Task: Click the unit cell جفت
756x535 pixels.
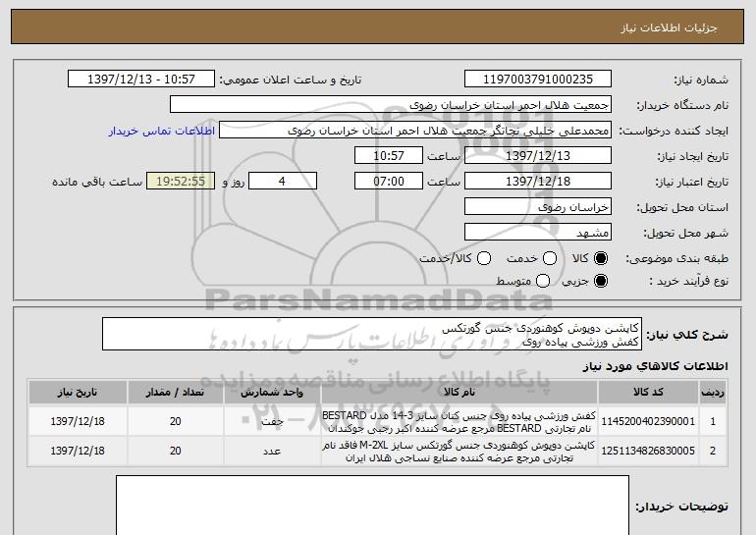Action: [x=272, y=422]
